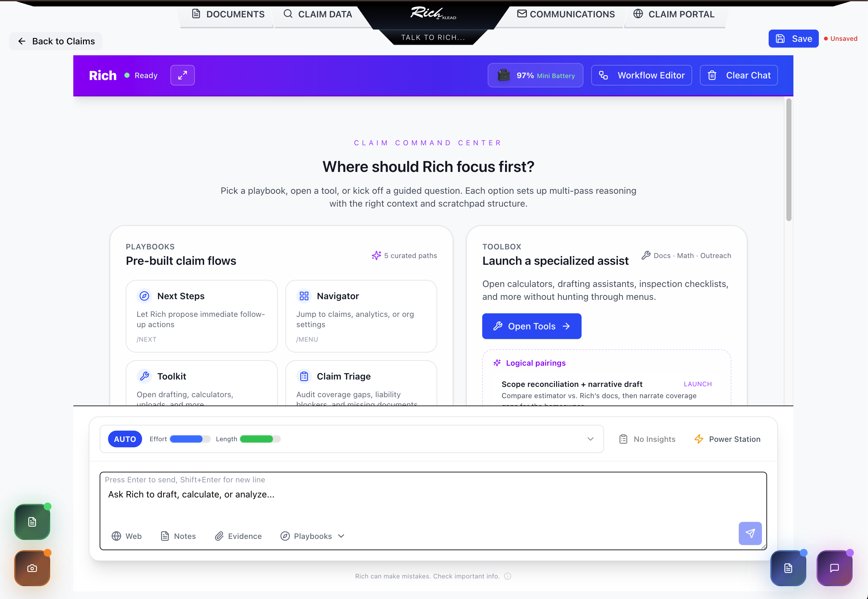The width and height of the screenshot is (868, 599).
Task: Click the info icon beside disclaimer text
Action: click(508, 577)
